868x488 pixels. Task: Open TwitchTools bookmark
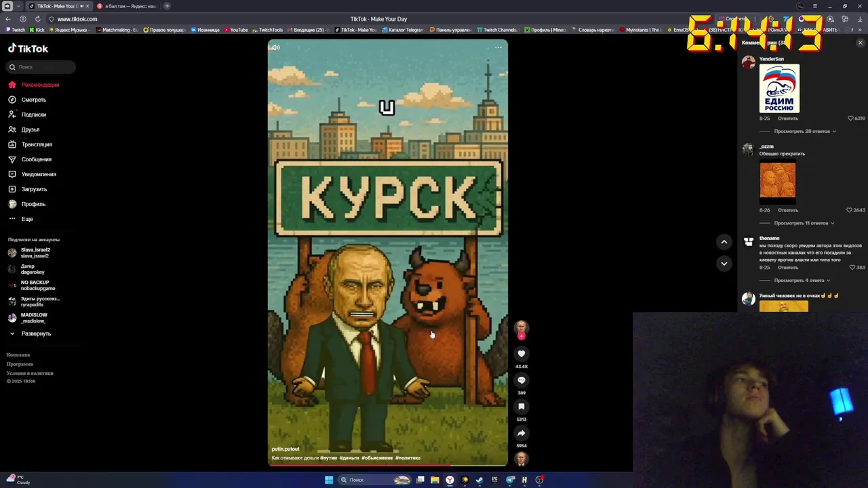tap(267, 30)
